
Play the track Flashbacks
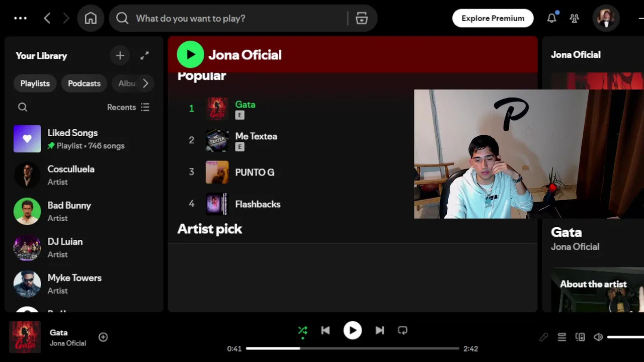click(x=191, y=204)
